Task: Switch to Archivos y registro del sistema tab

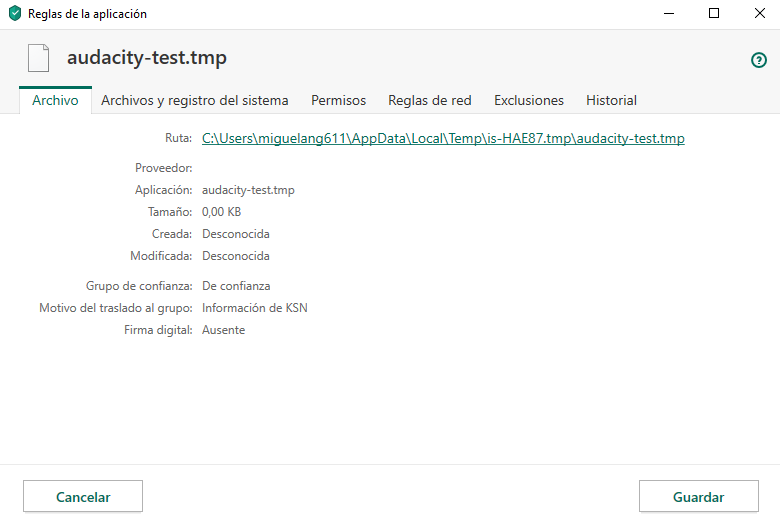Action: point(195,100)
